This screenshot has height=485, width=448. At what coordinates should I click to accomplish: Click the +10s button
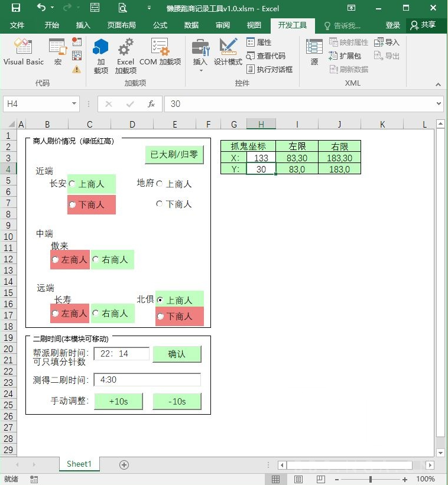[118, 402]
